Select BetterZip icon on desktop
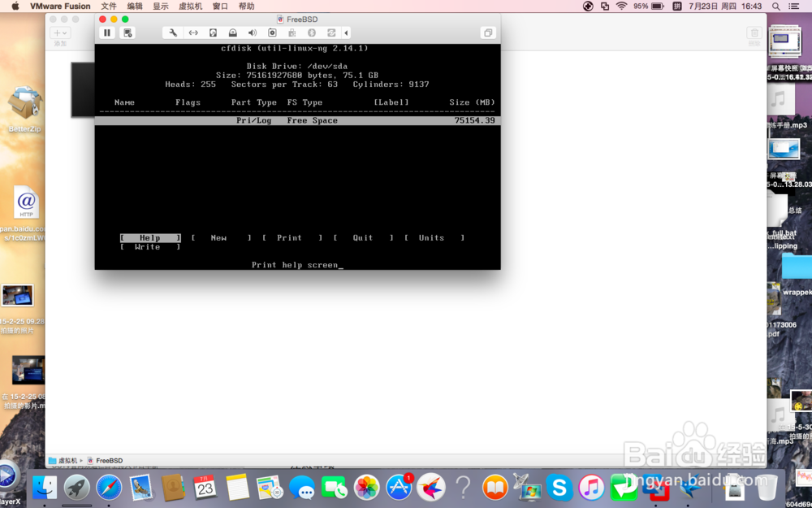 click(24, 110)
